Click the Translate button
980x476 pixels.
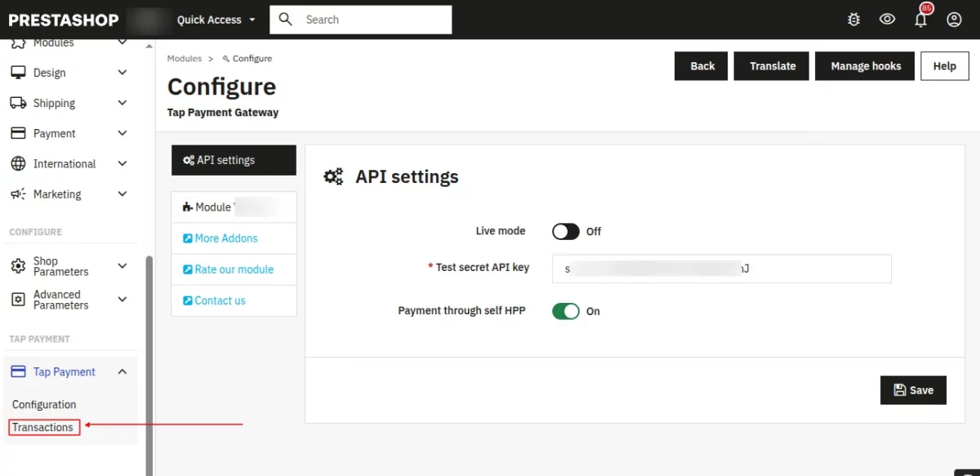[x=773, y=66]
